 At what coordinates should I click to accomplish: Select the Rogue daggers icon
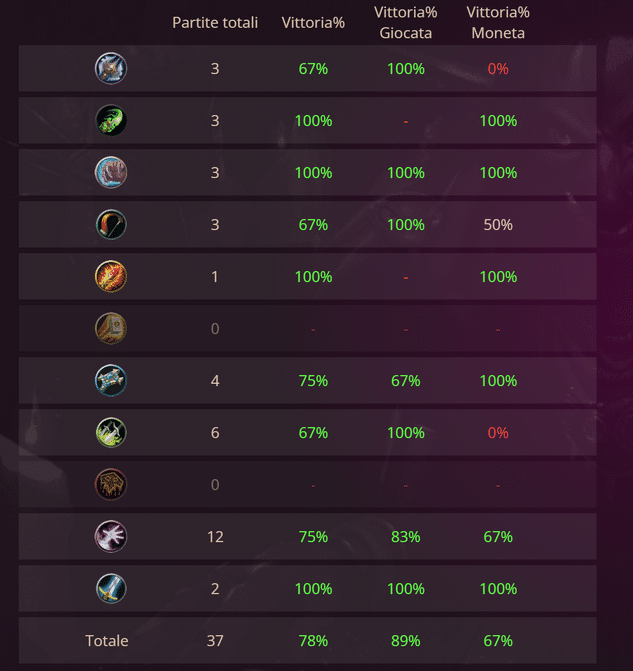[x=110, y=433]
